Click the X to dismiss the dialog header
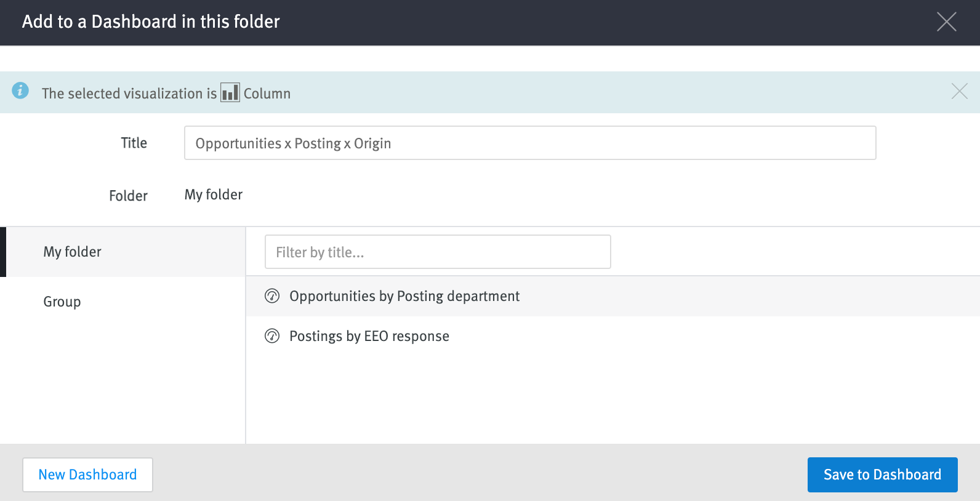980x501 pixels. pos(946,22)
